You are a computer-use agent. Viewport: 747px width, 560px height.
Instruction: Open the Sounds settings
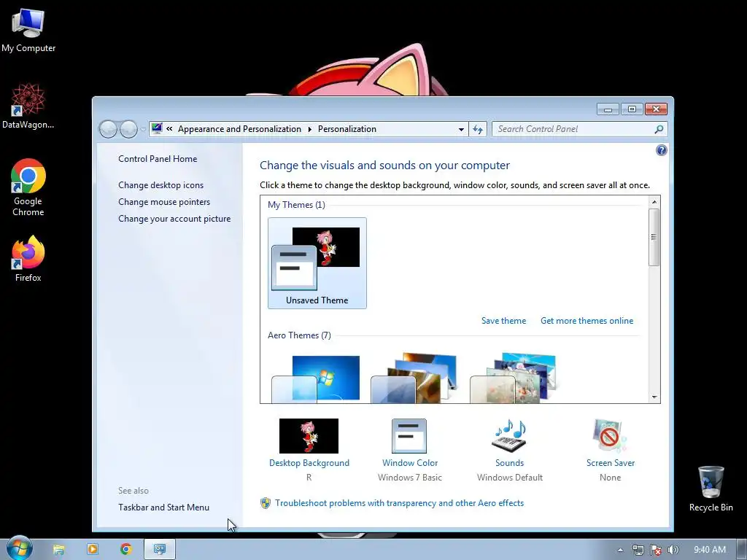pyautogui.click(x=509, y=450)
